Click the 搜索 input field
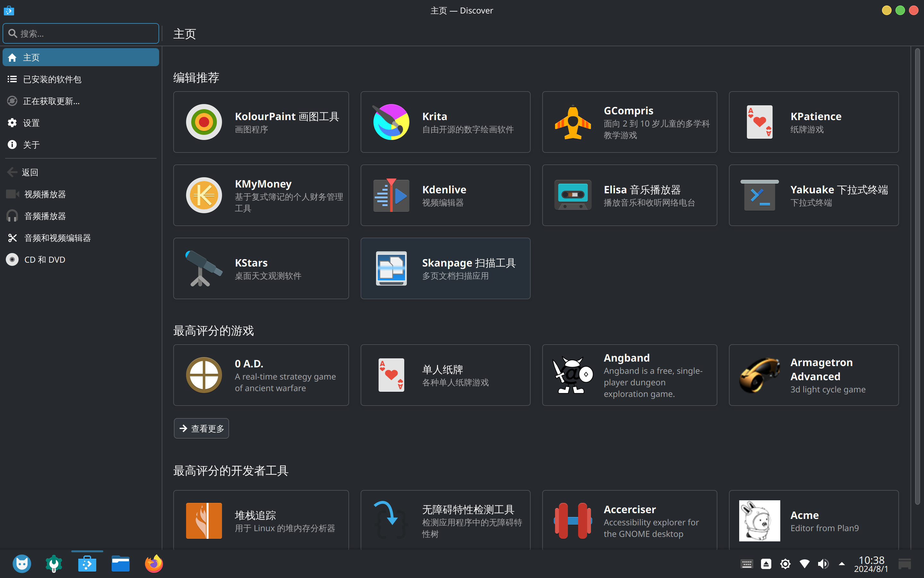 81,33
